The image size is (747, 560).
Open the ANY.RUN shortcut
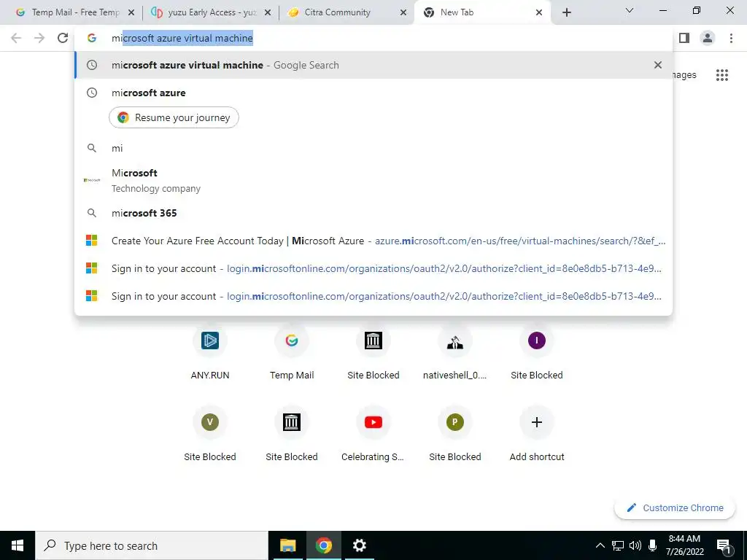pos(210,351)
